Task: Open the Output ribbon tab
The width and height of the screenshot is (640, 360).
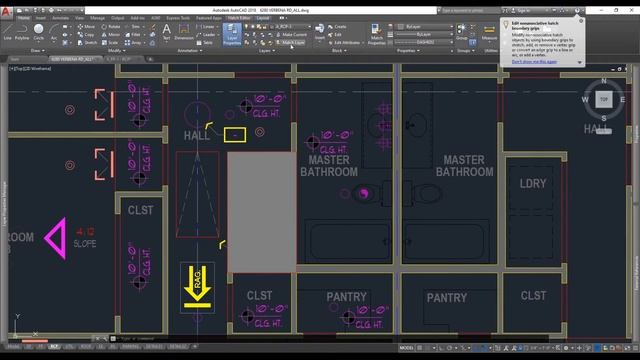Action: 118,18
